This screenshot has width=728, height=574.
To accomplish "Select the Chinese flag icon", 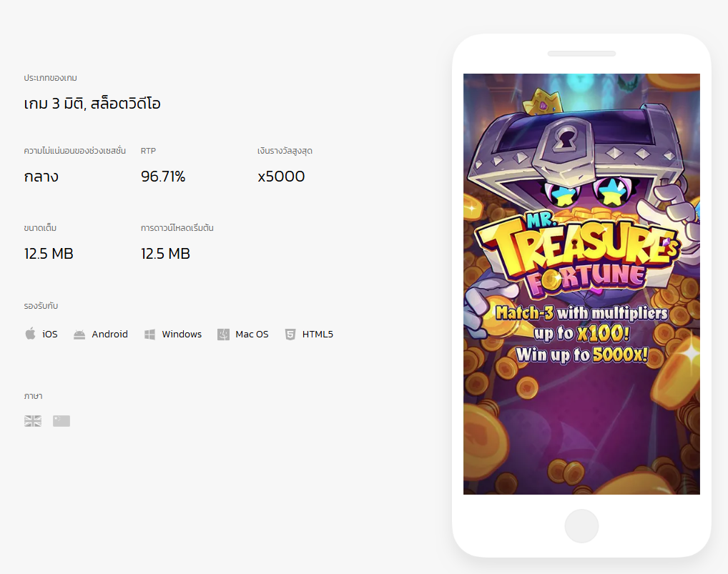I will click(62, 421).
